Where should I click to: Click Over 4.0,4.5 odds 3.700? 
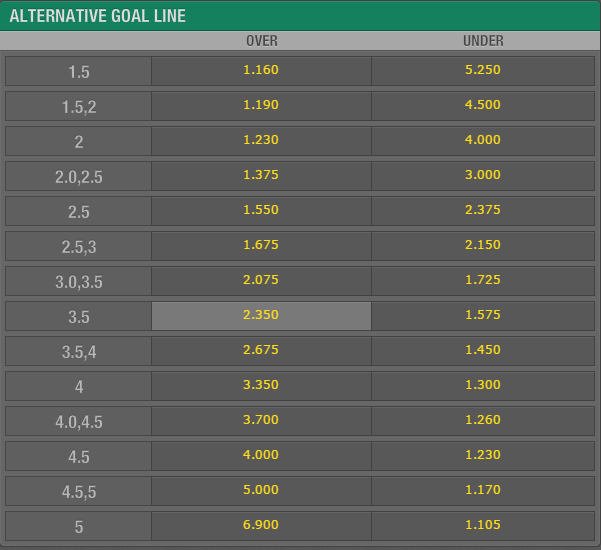261,421
